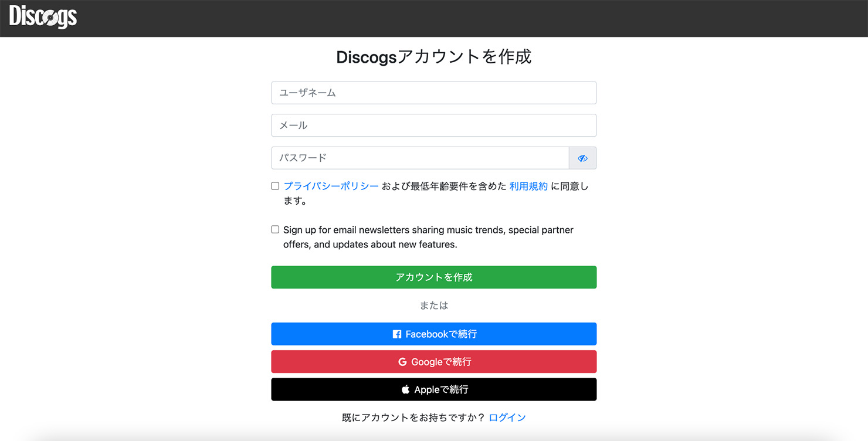Focus the パスワード input field
This screenshot has width=868, height=441.
click(x=421, y=158)
